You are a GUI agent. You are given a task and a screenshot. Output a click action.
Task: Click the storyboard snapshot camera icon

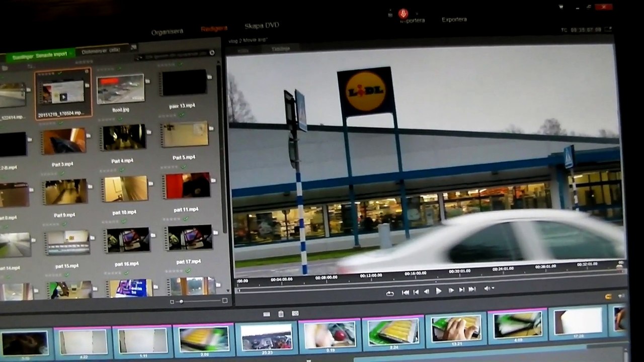295,313
